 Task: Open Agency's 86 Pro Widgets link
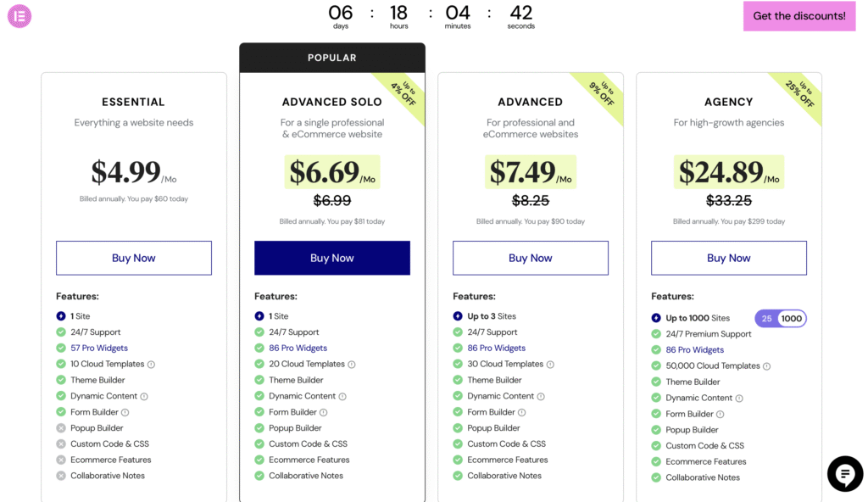pyautogui.click(x=695, y=349)
